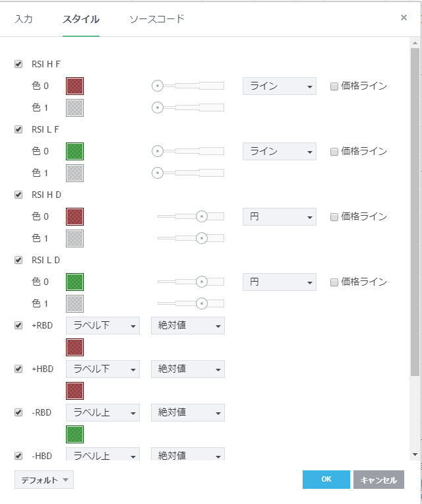
Task: Open the -RBD green color swatch
Action: pyautogui.click(x=75, y=434)
